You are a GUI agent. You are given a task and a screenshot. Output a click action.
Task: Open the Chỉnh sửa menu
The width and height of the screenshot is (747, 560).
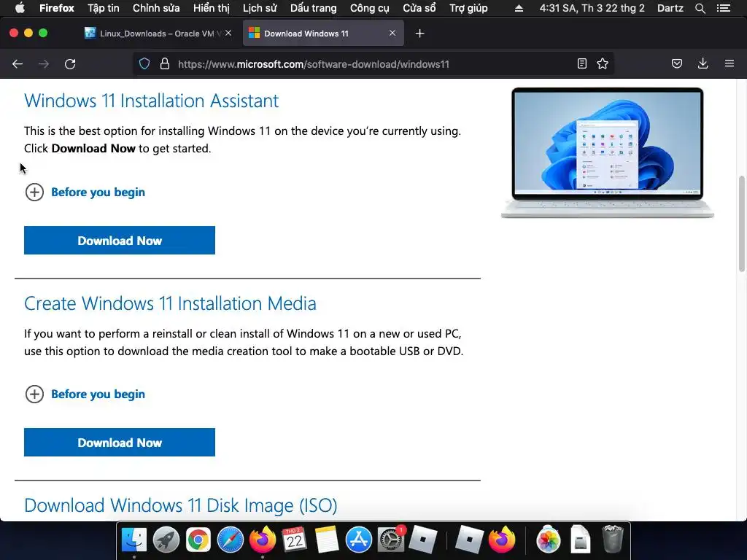coord(156,8)
